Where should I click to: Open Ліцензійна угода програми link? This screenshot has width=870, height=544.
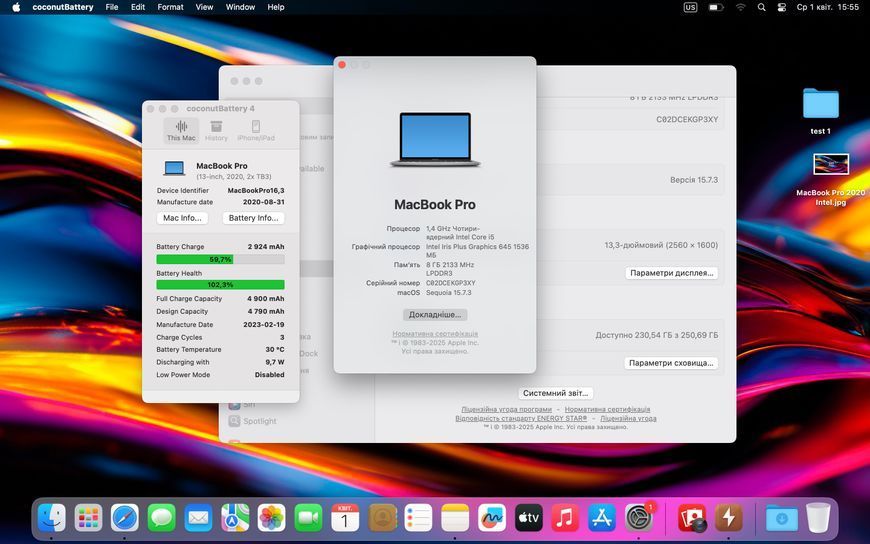(507, 410)
